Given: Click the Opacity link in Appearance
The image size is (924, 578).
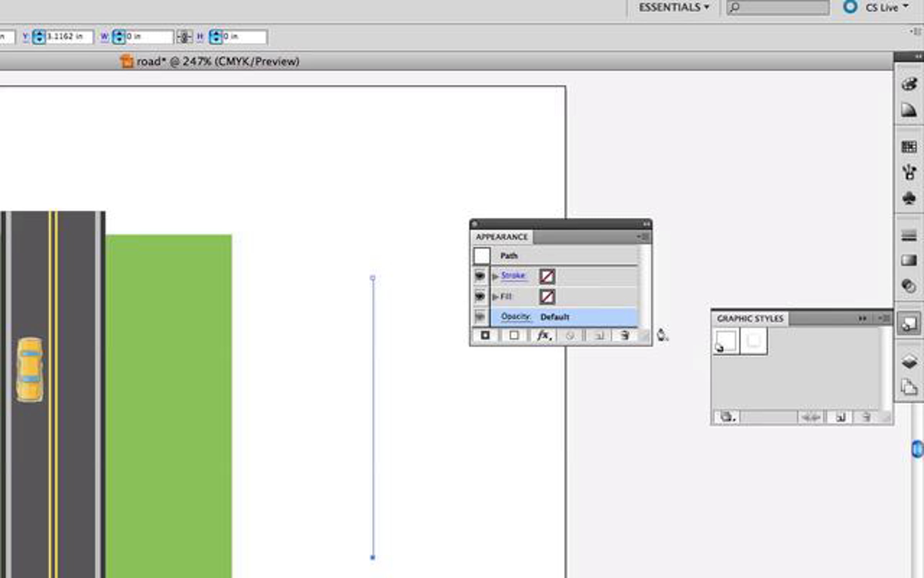Looking at the screenshot, I should (516, 317).
